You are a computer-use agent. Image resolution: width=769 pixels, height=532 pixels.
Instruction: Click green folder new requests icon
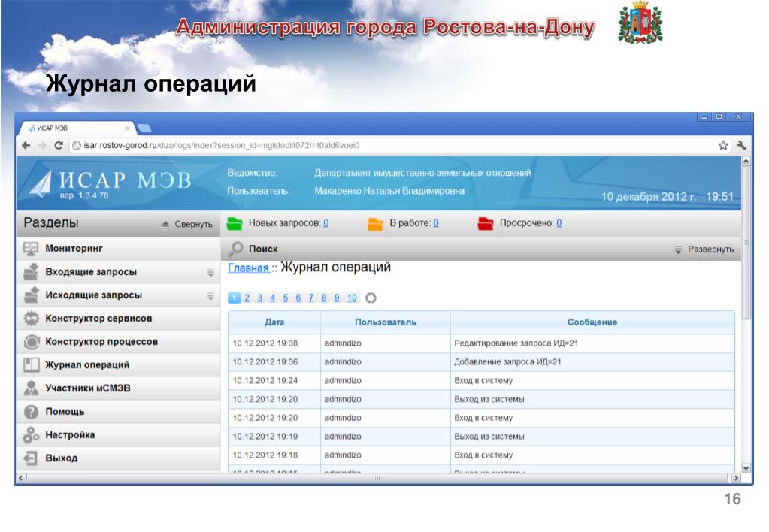pyautogui.click(x=235, y=224)
